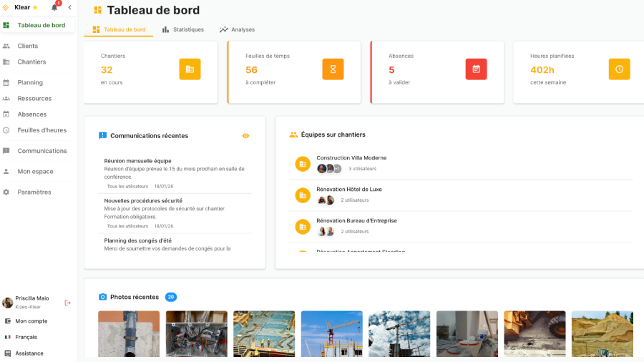Click the notification bell icon
The width and height of the screenshot is (644, 362).
point(54,7)
